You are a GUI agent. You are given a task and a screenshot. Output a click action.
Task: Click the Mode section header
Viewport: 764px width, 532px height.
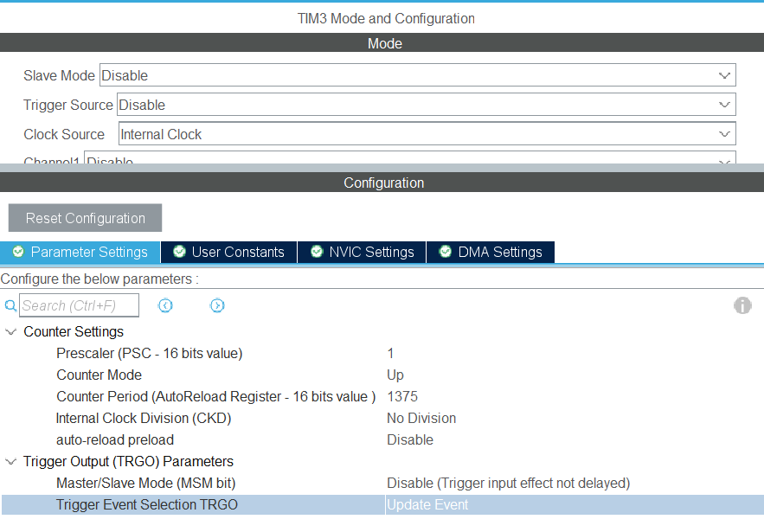382,43
